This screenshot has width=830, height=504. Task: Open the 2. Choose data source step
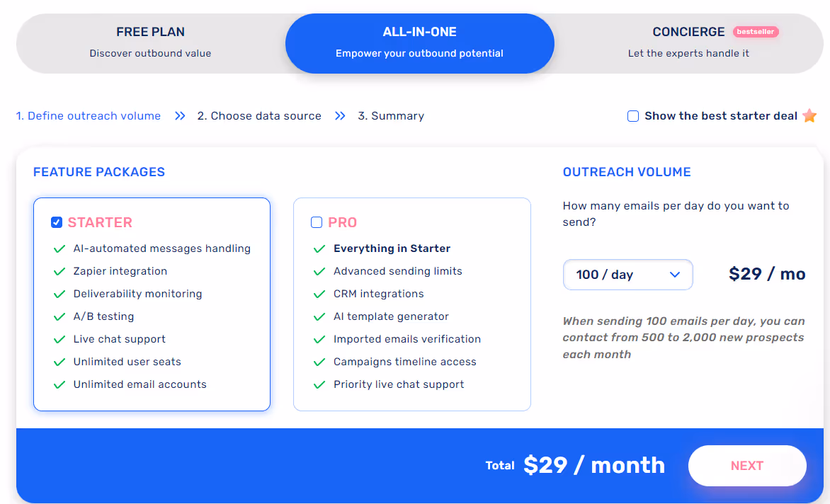(260, 115)
